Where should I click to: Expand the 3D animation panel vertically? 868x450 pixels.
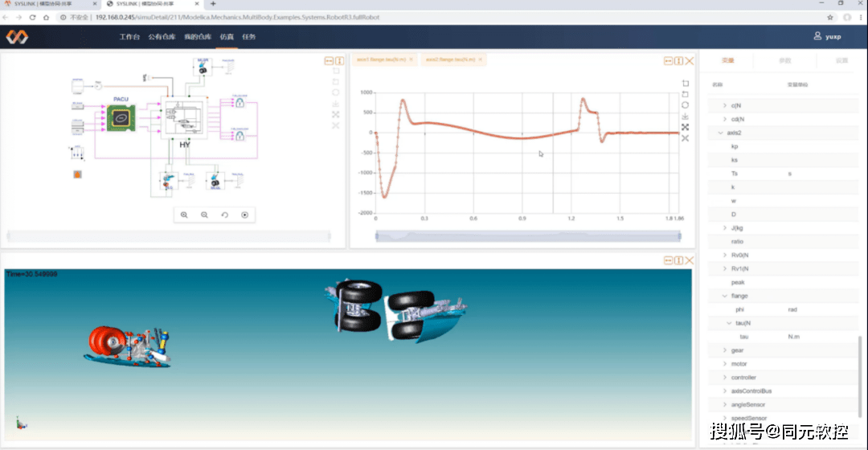[x=678, y=260]
